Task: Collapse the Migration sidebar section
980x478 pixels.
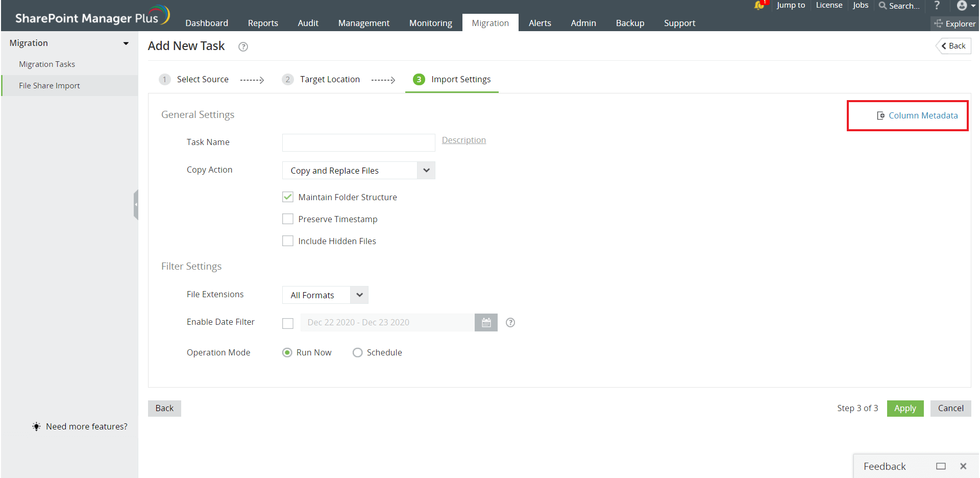Action: coord(126,43)
